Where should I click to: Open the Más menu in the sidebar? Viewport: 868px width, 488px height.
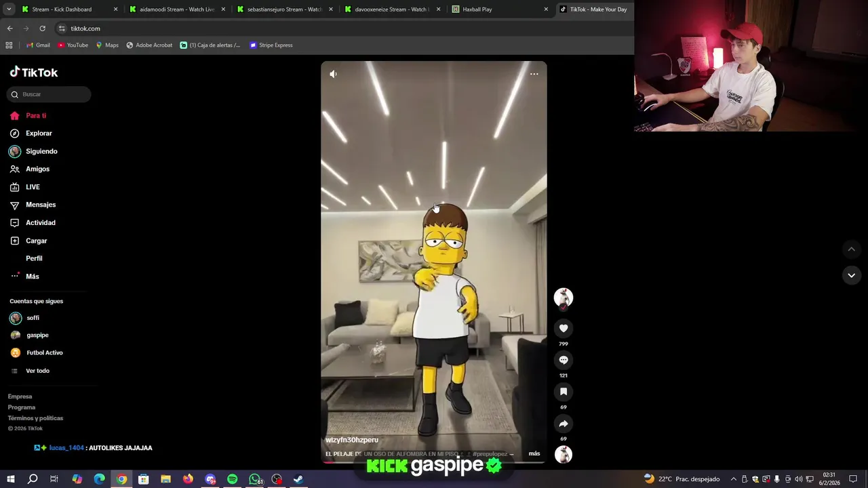(25, 277)
